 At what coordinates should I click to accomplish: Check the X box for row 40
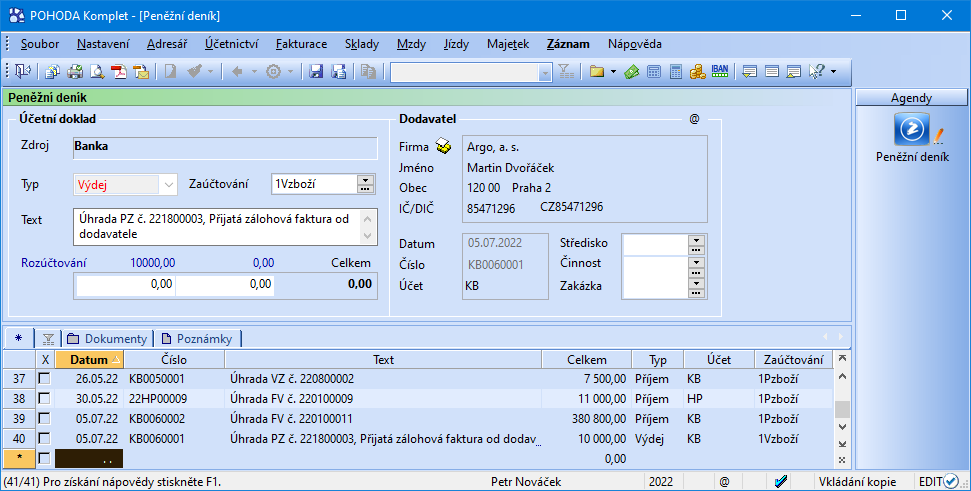click(45, 438)
